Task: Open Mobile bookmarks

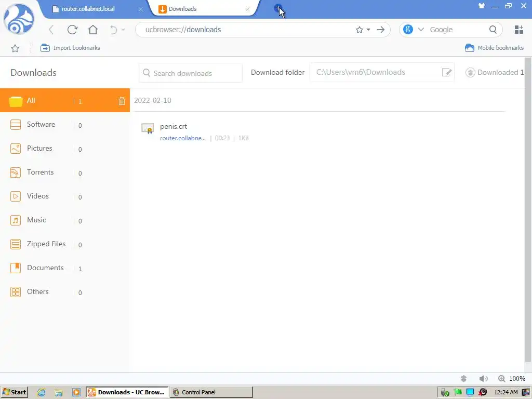Action: click(494, 48)
